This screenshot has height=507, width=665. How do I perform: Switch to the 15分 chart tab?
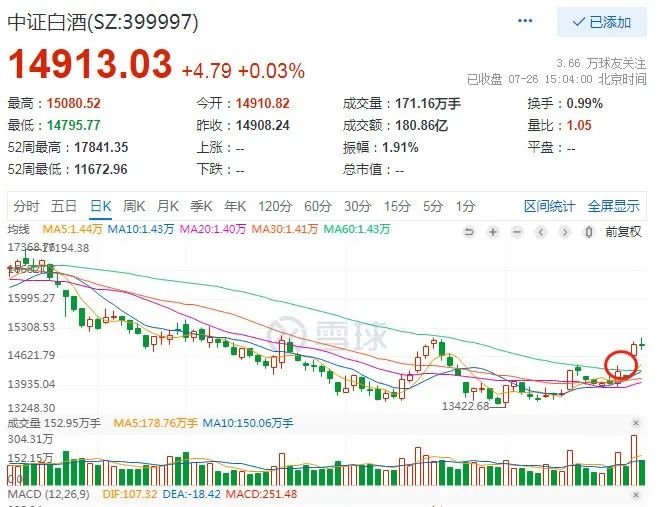pyautogui.click(x=397, y=206)
